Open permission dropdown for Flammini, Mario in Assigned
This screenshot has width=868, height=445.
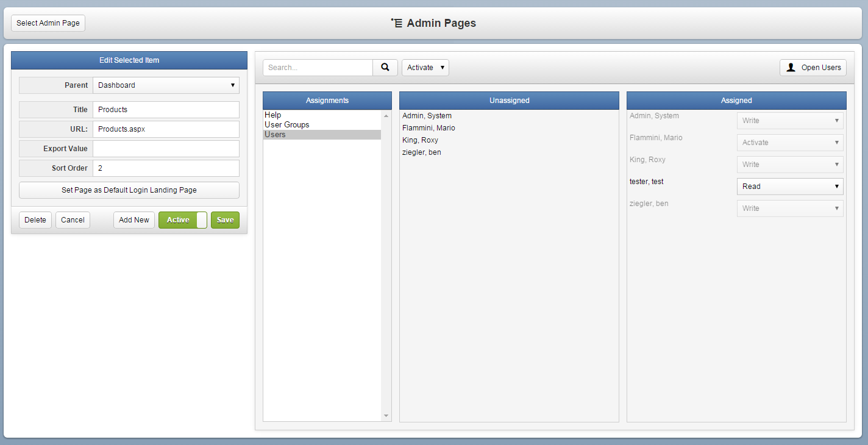tap(790, 143)
